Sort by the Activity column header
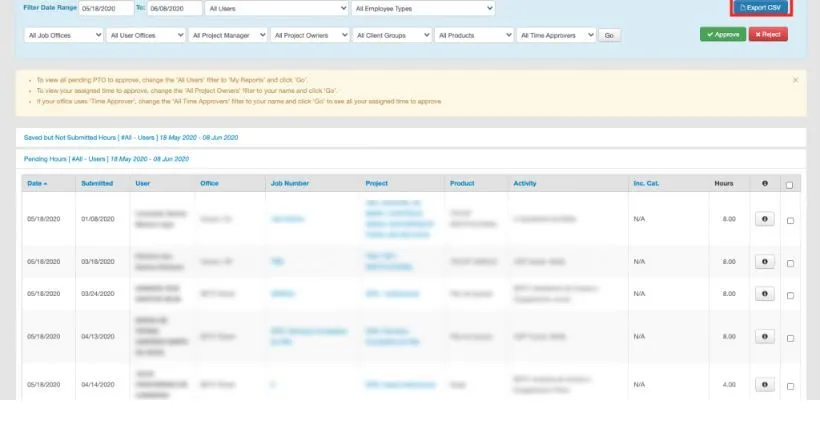820x445 pixels. click(525, 184)
